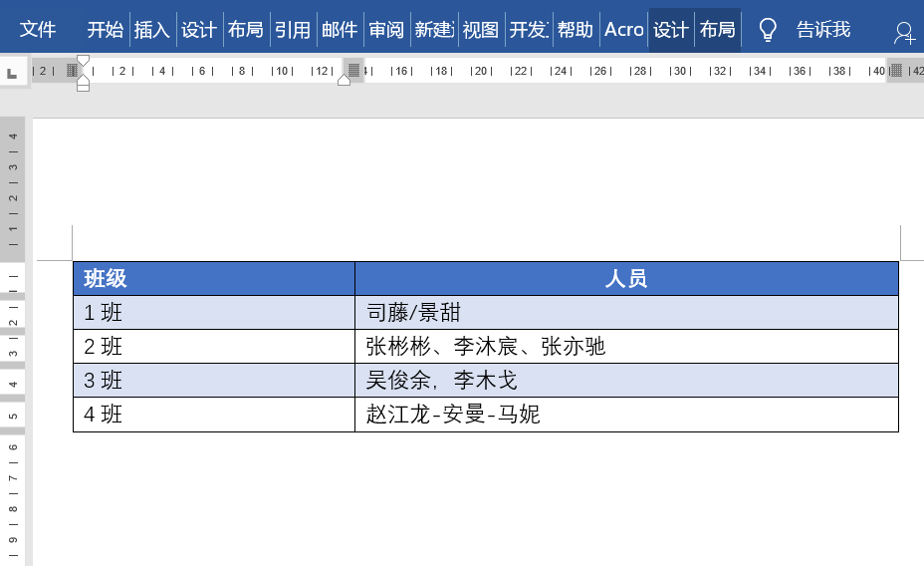The image size is (924, 566).
Task: Open the 新建 ribbon tab
Action: [x=434, y=29]
